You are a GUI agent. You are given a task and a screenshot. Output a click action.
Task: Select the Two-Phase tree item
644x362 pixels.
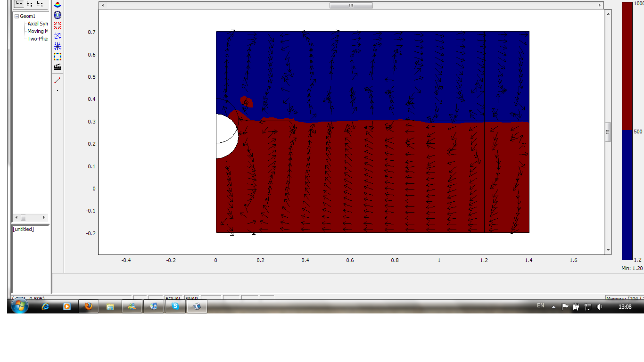pyautogui.click(x=38, y=39)
